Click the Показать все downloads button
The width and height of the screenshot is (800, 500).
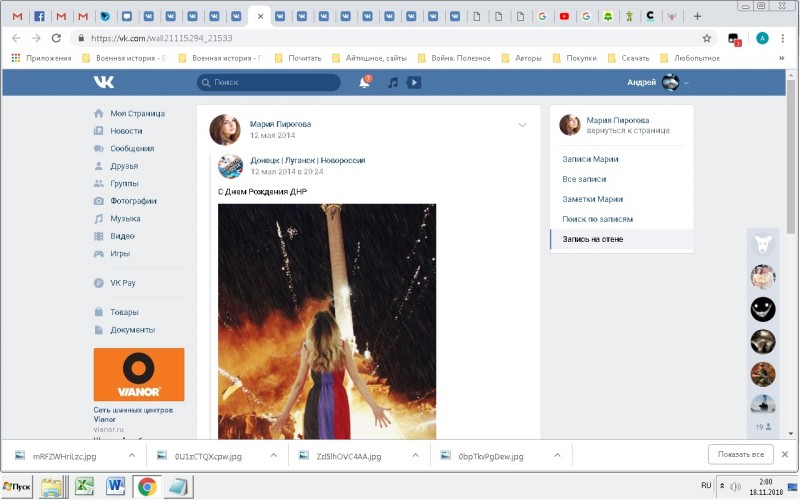pos(740,455)
